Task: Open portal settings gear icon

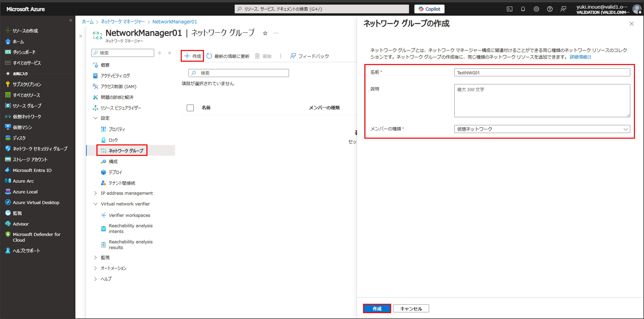Action: (536, 9)
